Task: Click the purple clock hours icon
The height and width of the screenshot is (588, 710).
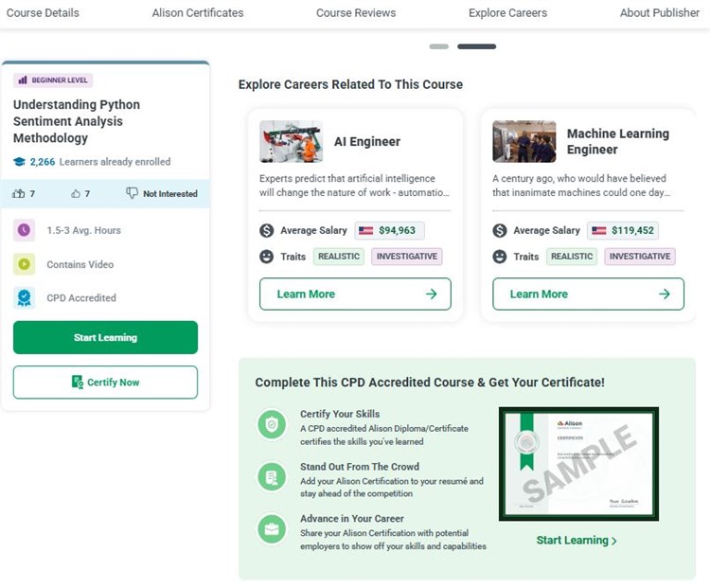Action: 24,230
